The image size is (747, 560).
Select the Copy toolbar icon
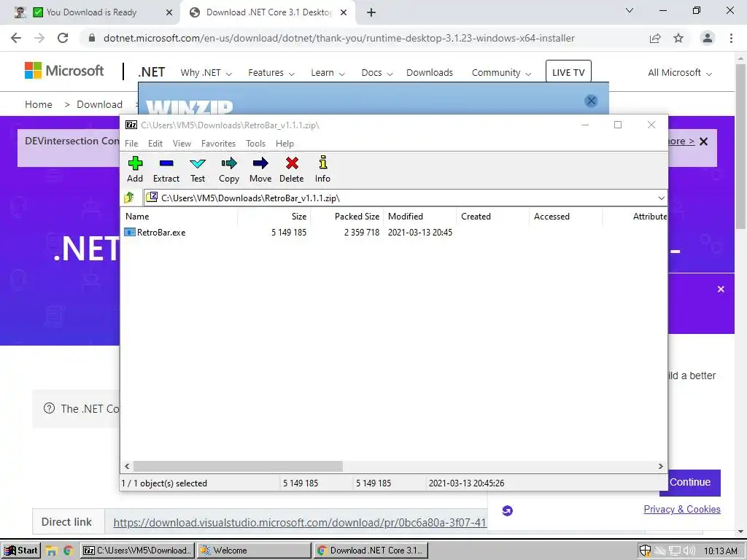pyautogui.click(x=228, y=163)
